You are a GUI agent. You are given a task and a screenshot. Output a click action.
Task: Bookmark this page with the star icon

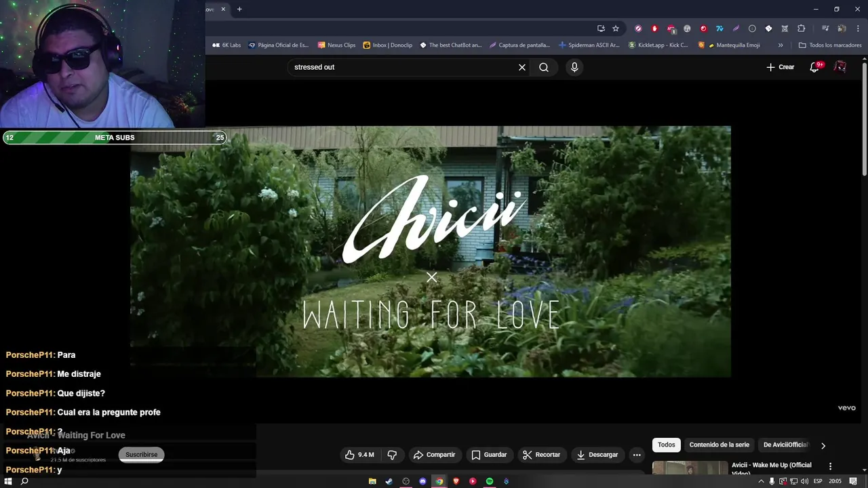pos(616,28)
